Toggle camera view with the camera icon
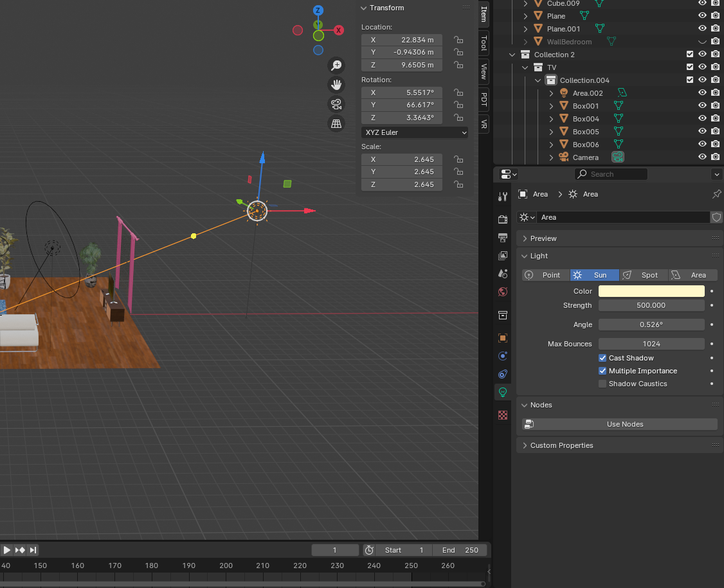Screen dimensions: 724x588 pos(336,104)
